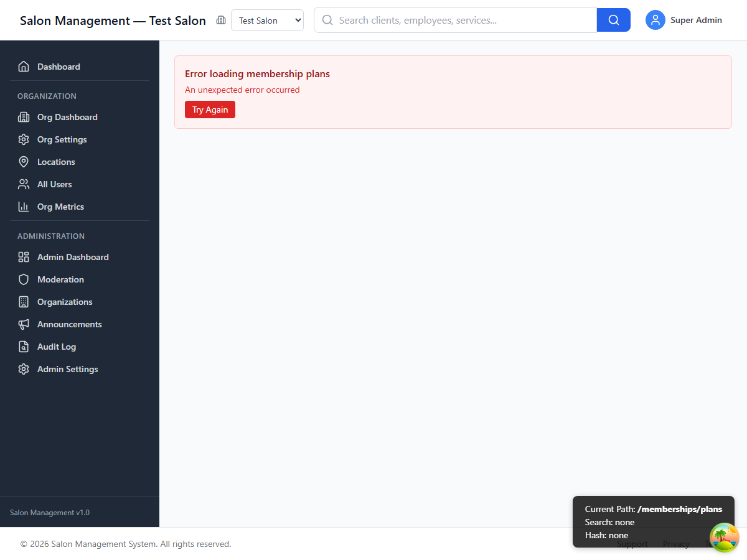The width and height of the screenshot is (747, 560).
Task: Expand salon switcher via chevron arrow
Action: [x=297, y=20]
